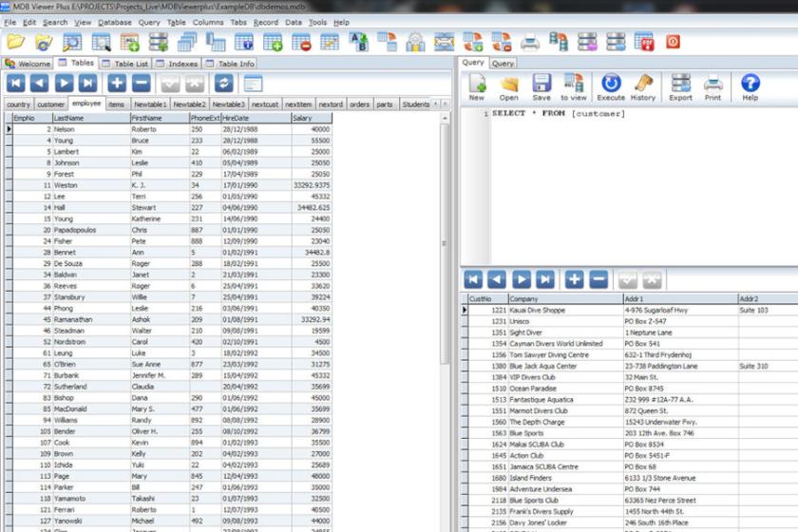Image resolution: width=798 pixels, height=532 pixels.
Task: Refresh the employee table data
Action: (x=223, y=83)
